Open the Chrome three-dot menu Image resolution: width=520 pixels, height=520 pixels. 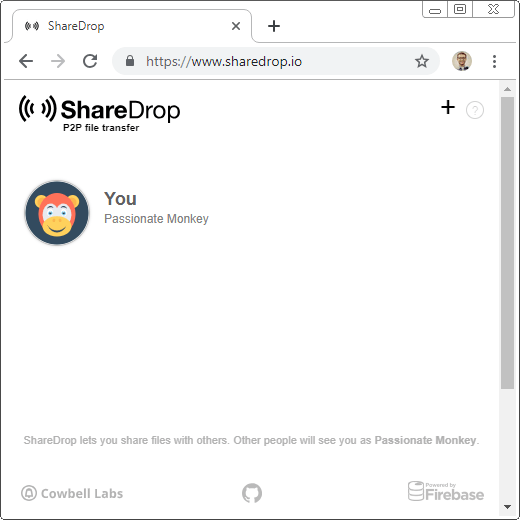(x=494, y=62)
